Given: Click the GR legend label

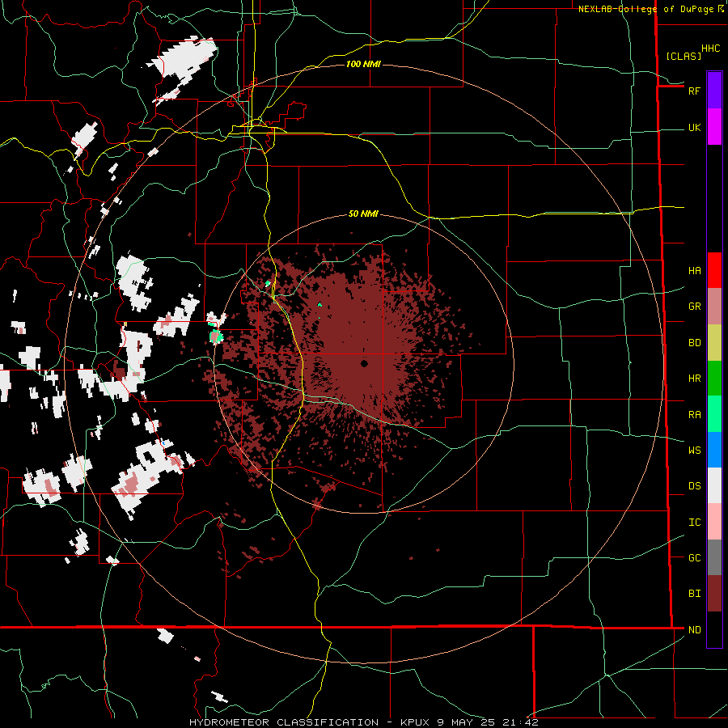Looking at the screenshot, I should point(694,307).
